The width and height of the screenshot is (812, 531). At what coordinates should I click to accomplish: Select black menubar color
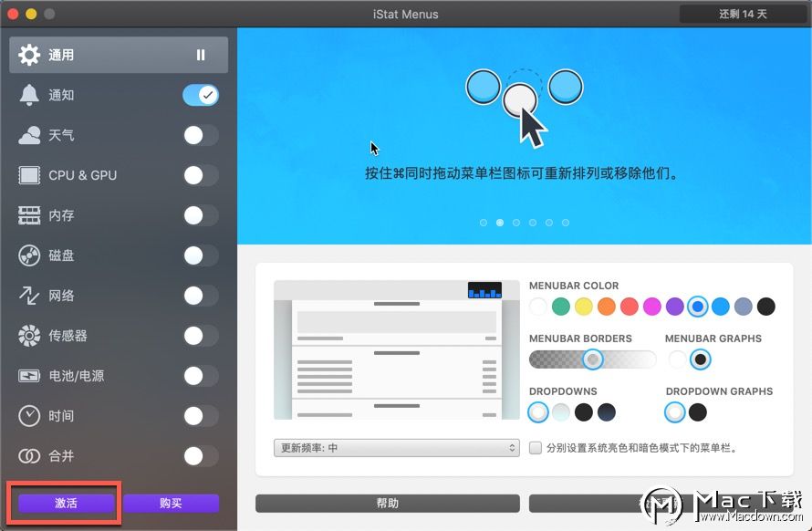coord(765,307)
